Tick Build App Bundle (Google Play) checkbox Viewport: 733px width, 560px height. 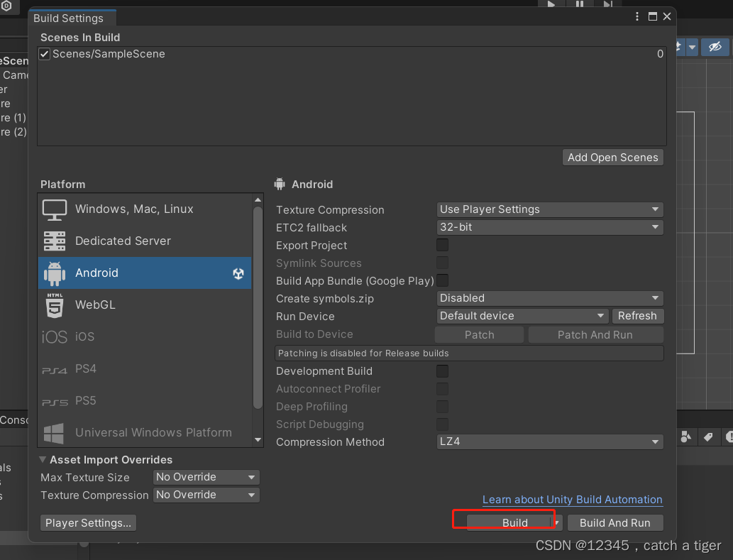pyautogui.click(x=442, y=281)
